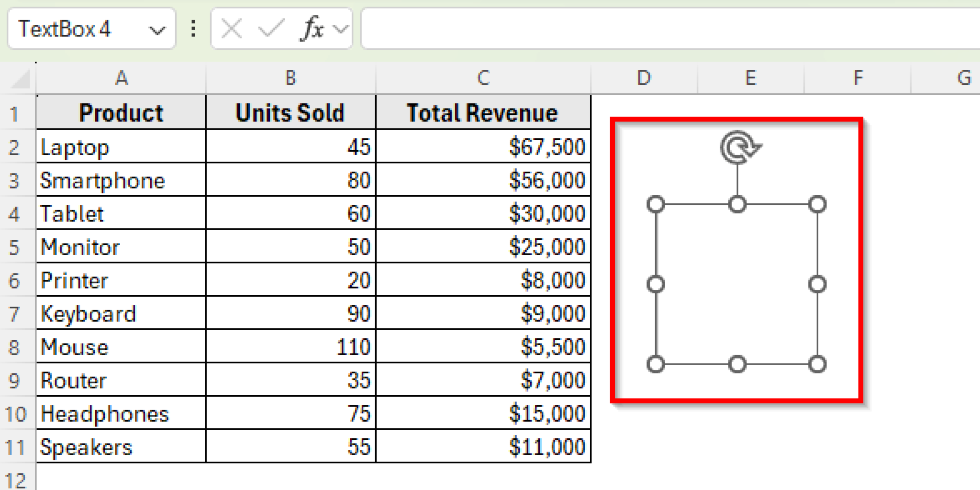Click the Select All corner triangle
980x490 pixels.
20,78
